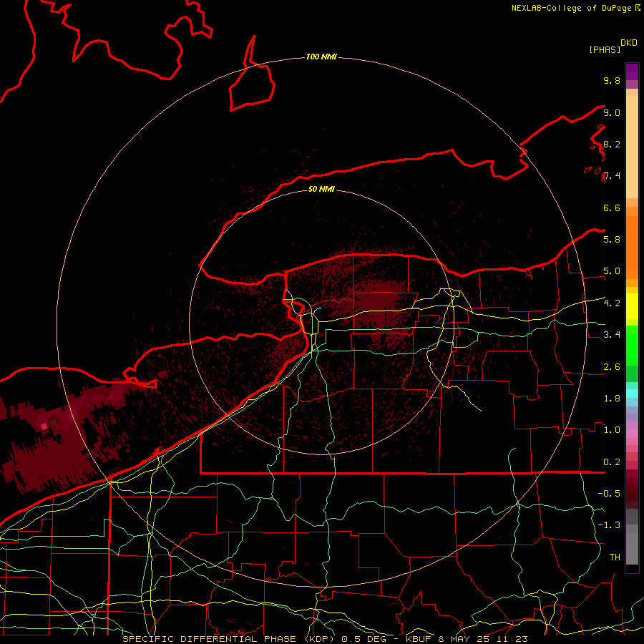Select the 50 NMI range ring label
This screenshot has width=644, height=644.
click(x=321, y=189)
